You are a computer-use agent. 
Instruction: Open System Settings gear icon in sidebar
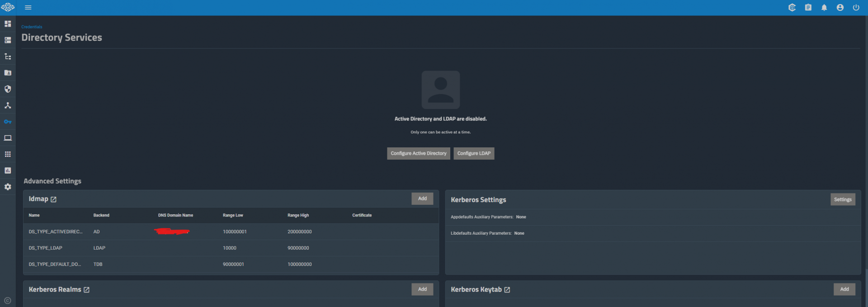[8, 187]
